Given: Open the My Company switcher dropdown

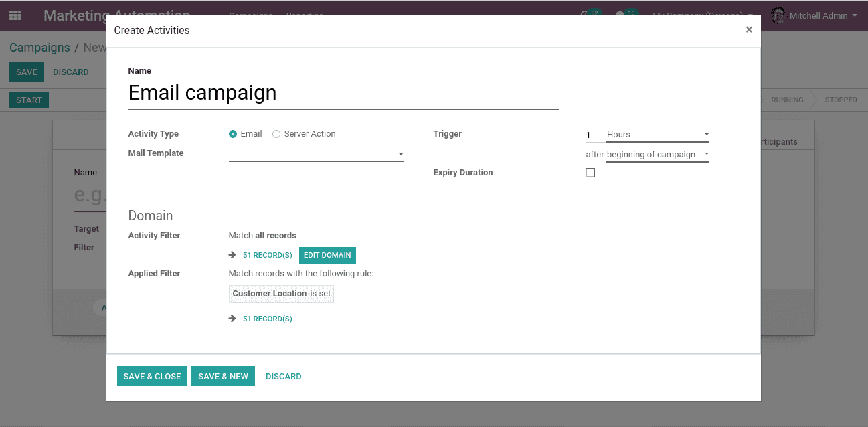Looking at the screenshot, I should click(x=703, y=15).
